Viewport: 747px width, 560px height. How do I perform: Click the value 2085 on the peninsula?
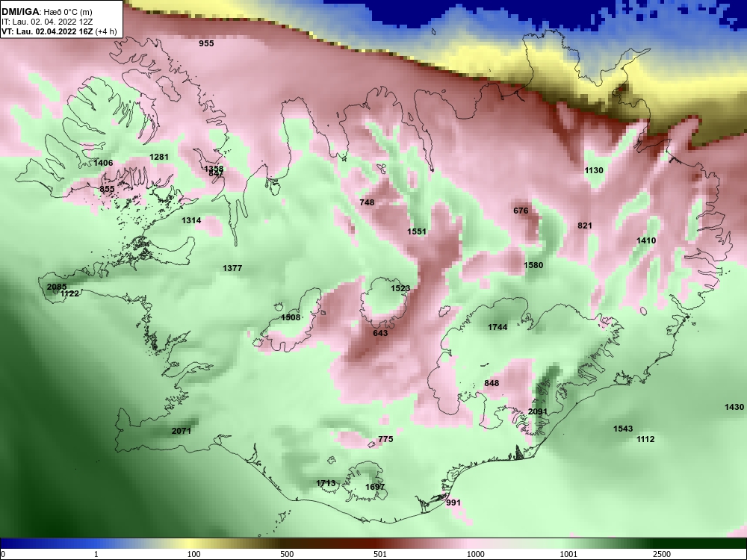(57, 287)
